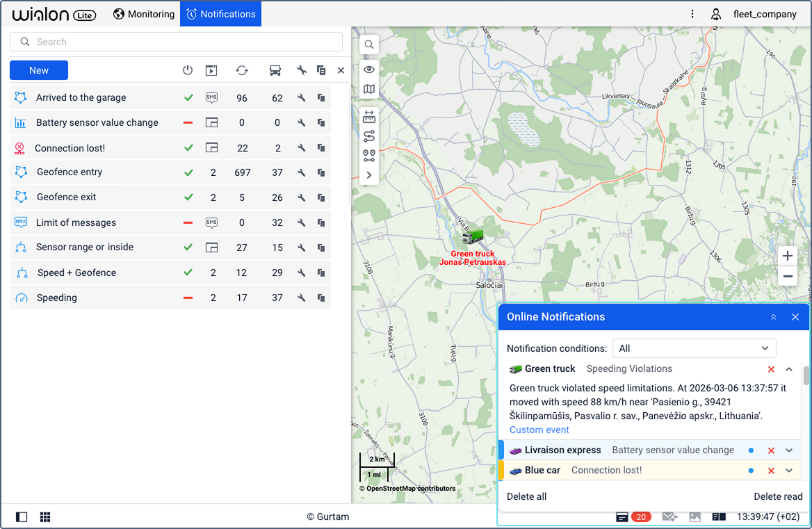Click the wrench icon for Geofence entry

(x=302, y=172)
